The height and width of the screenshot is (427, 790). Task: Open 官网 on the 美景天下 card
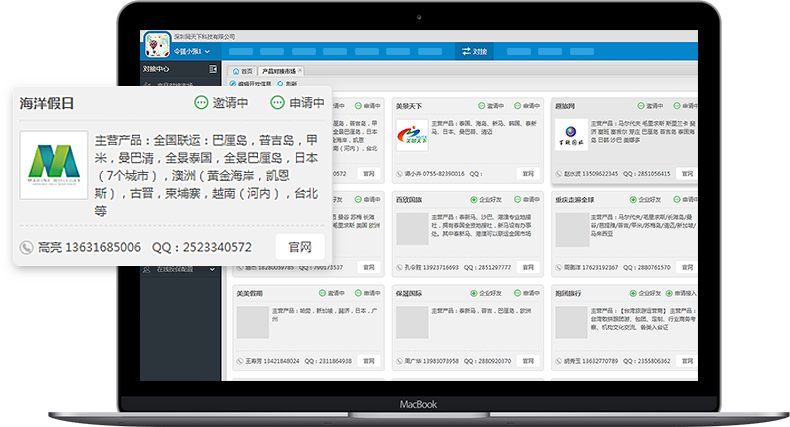528,173
